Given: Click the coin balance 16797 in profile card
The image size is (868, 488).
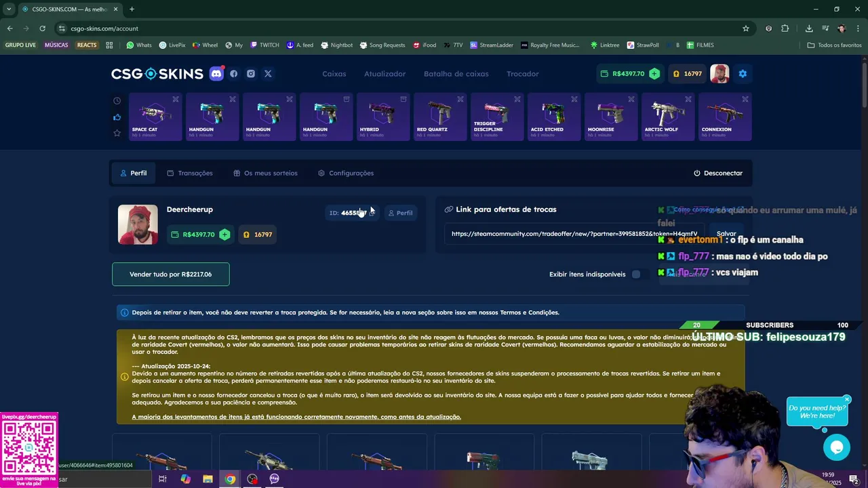Looking at the screenshot, I should click(258, 235).
